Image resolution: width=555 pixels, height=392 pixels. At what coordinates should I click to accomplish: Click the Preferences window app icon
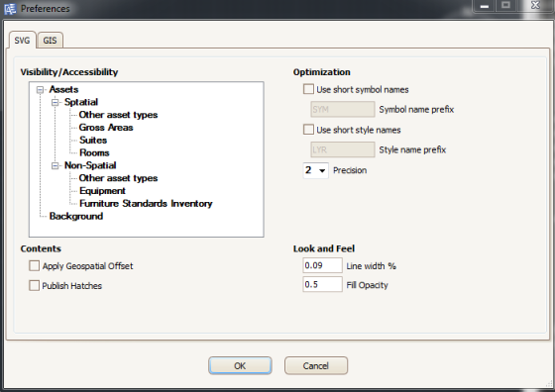tap(10, 9)
